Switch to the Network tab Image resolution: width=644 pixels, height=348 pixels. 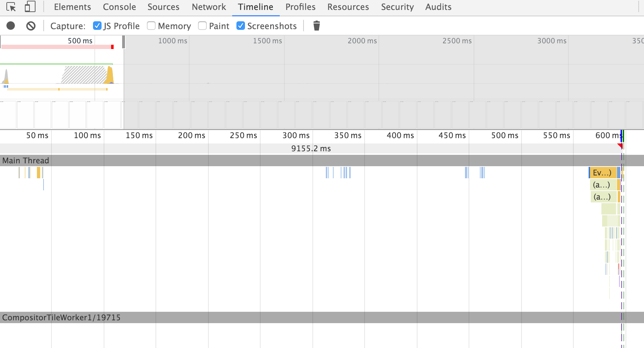coord(209,7)
